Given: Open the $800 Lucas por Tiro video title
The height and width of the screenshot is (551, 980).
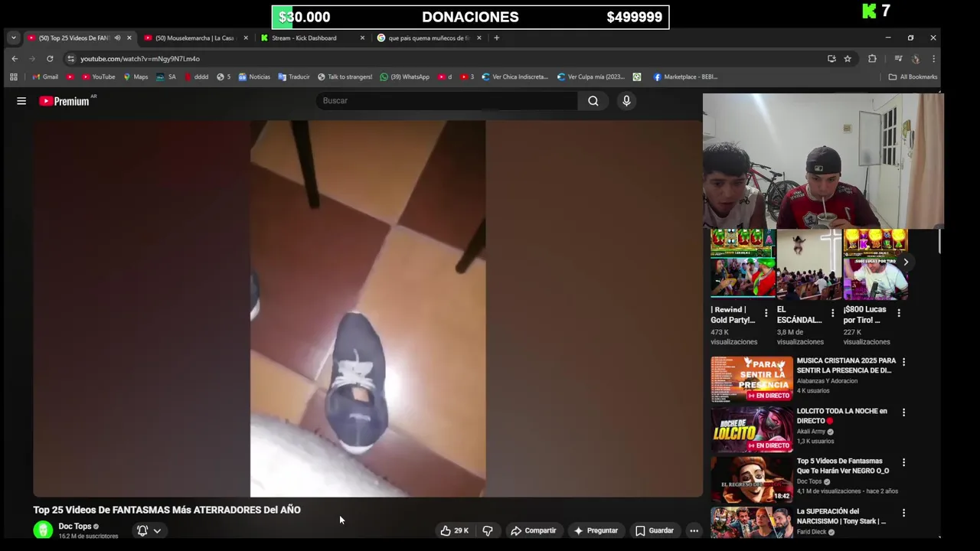Looking at the screenshot, I should pyautogui.click(x=865, y=315).
